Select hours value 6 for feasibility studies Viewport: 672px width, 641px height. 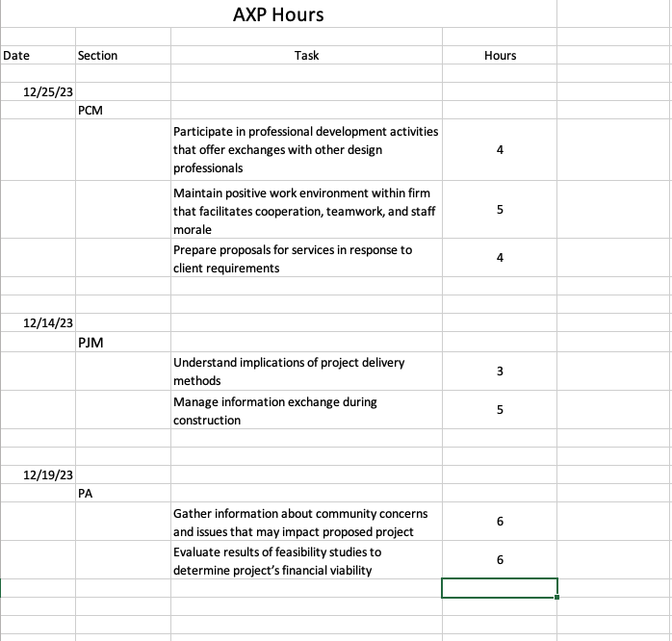click(x=500, y=560)
